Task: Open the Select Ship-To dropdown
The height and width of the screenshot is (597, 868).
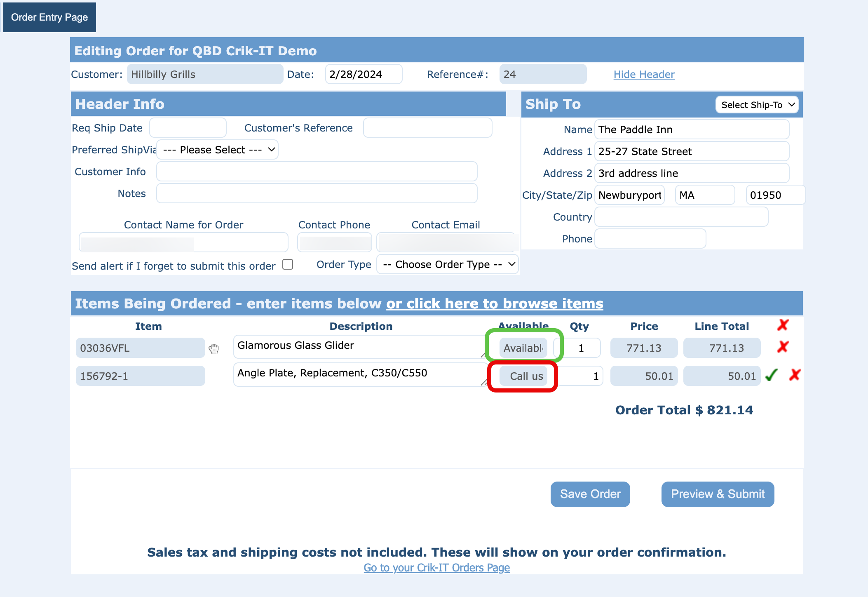Action: 757,105
